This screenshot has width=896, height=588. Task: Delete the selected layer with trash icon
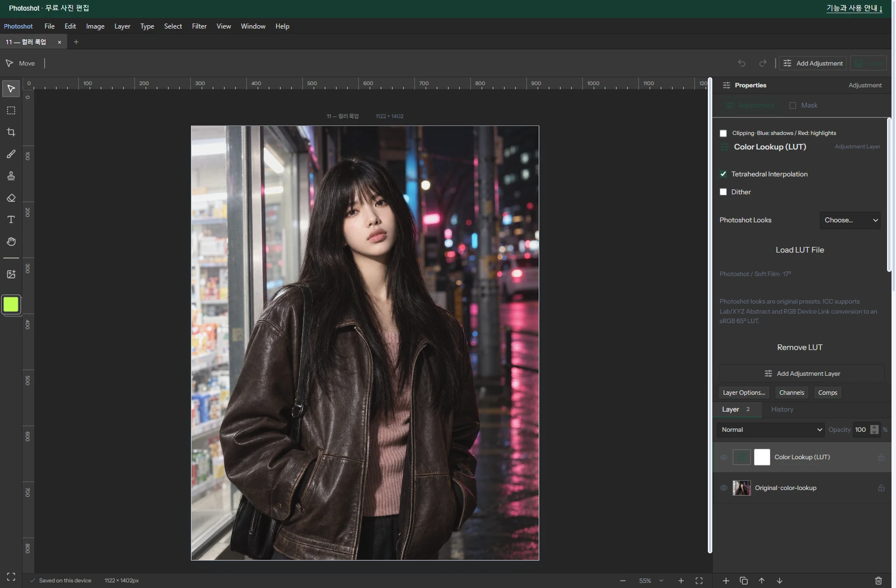tap(878, 581)
